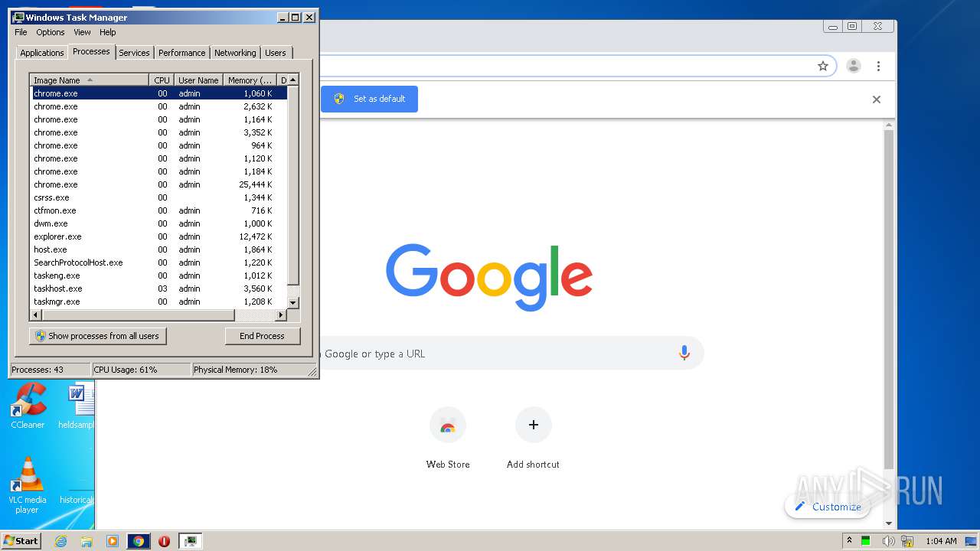Sort processes by Memory column header
The height and width of the screenshot is (551, 980).
pos(250,80)
